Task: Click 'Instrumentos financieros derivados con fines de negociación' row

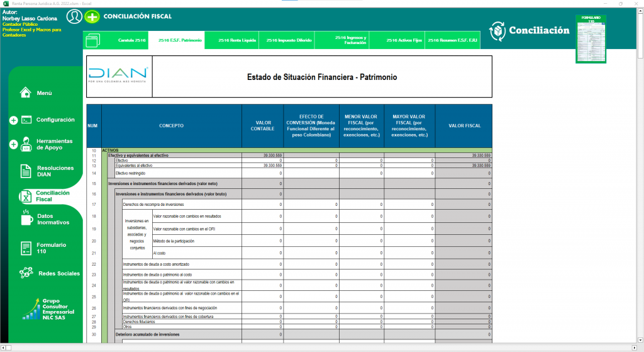Action: [x=170, y=308]
